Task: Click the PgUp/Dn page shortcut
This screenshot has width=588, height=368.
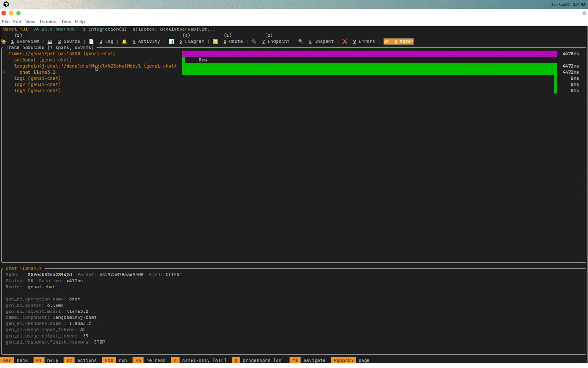Action: click(351, 361)
